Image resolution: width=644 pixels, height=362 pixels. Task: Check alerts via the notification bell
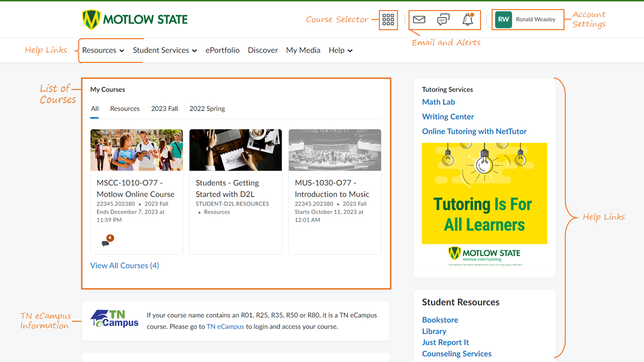click(467, 20)
